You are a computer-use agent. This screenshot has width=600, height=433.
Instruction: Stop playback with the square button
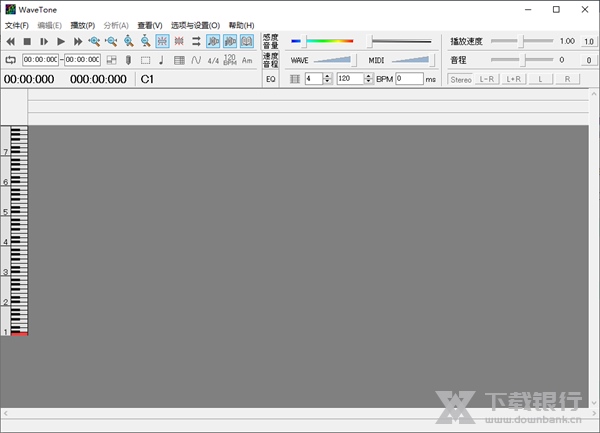point(27,41)
